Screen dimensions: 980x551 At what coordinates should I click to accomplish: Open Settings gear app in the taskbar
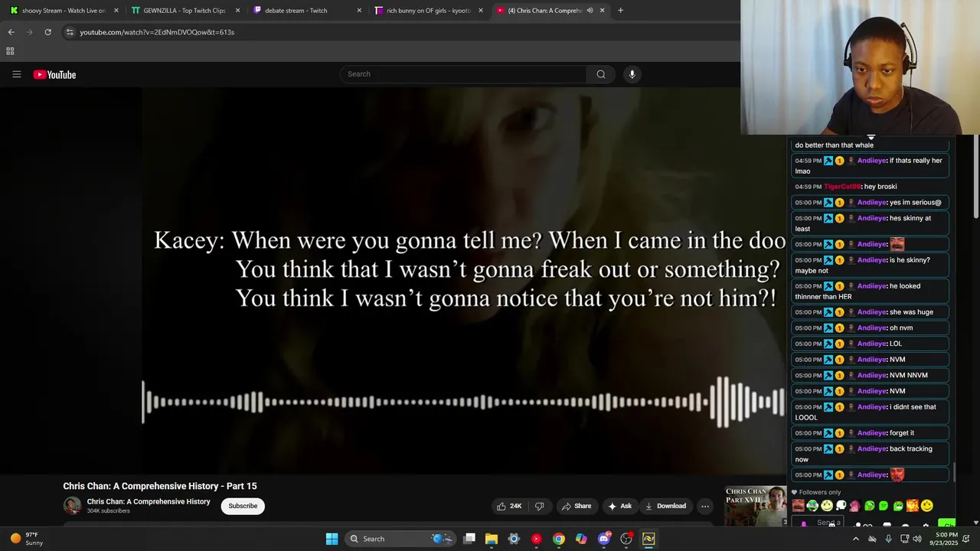pyautogui.click(x=514, y=539)
